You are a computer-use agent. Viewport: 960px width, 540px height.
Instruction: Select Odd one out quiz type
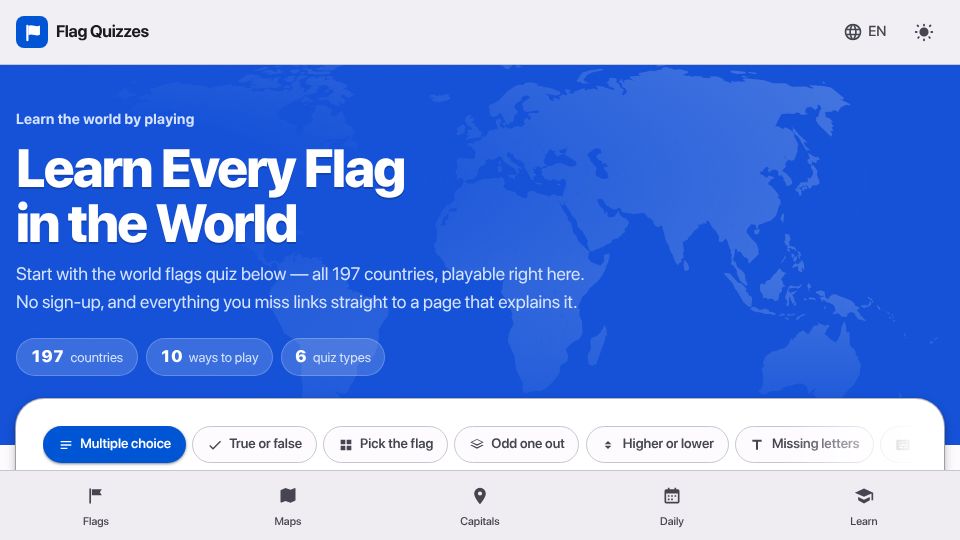pyautogui.click(x=517, y=444)
